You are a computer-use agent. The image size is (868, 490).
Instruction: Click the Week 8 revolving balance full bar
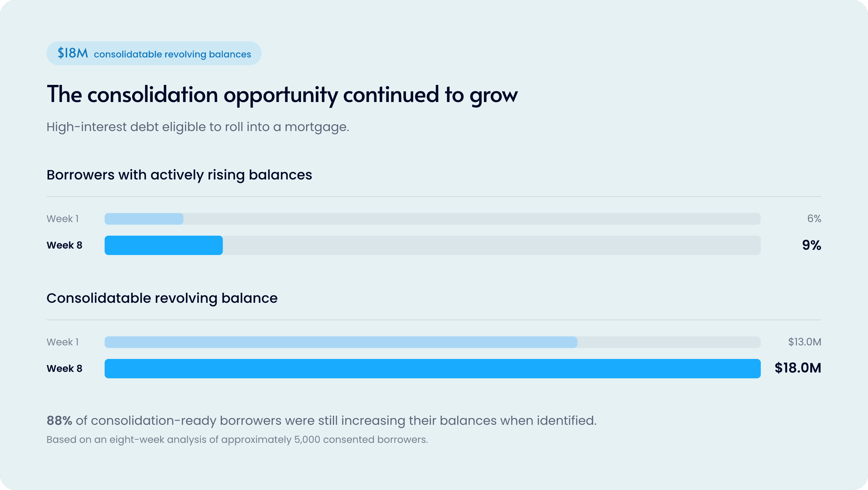[x=432, y=368]
